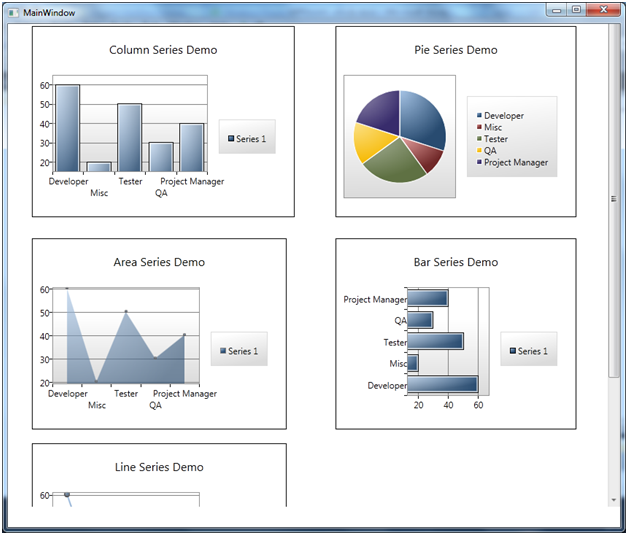Click the Column Series Demo title
The height and width of the screenshot is (535, 628).
click(x=163, y=50)
